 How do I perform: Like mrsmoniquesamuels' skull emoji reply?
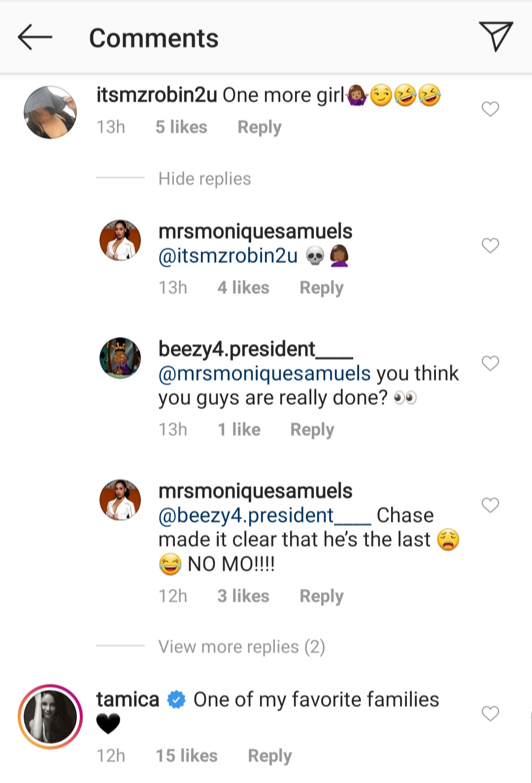[490, 245]
